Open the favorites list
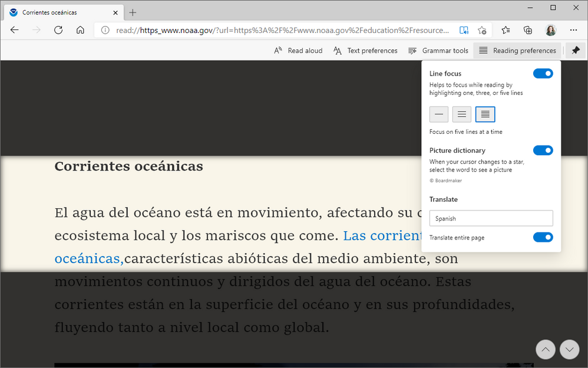This screenshot has height=368, width=588. [506, 30]
